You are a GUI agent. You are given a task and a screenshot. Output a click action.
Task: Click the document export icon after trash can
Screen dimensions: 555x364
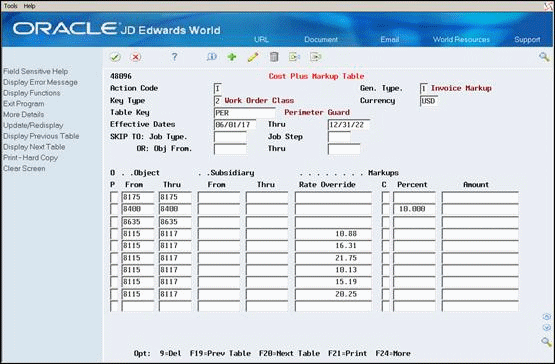point(294,57)
